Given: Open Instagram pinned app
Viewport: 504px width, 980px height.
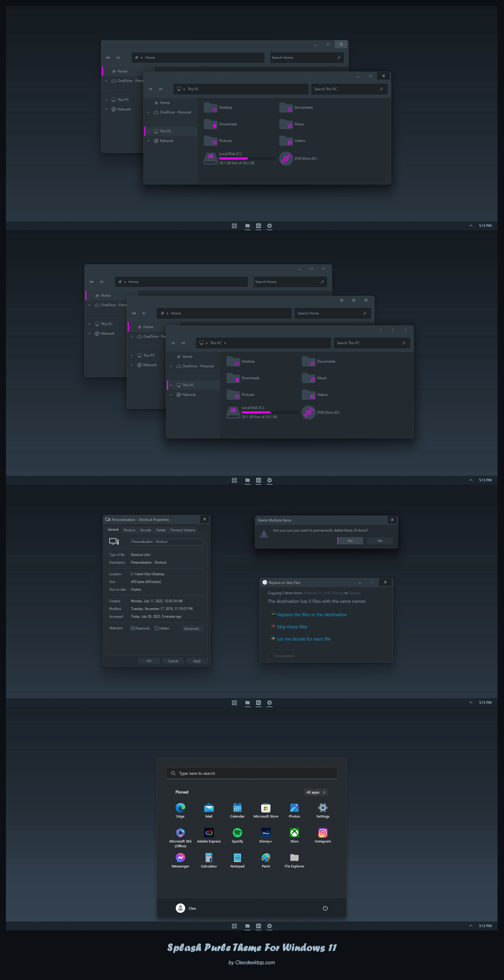Looking at the screenshot, I should 323,833.
